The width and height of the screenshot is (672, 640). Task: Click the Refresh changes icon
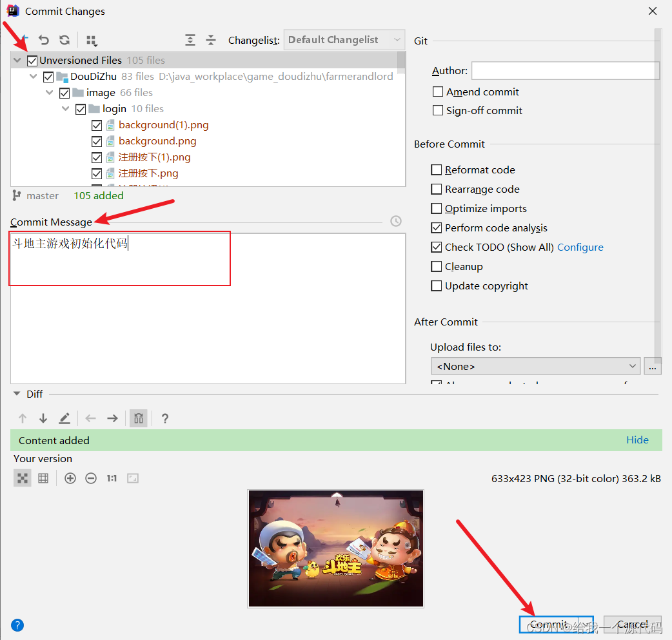(x=64, y=40)
